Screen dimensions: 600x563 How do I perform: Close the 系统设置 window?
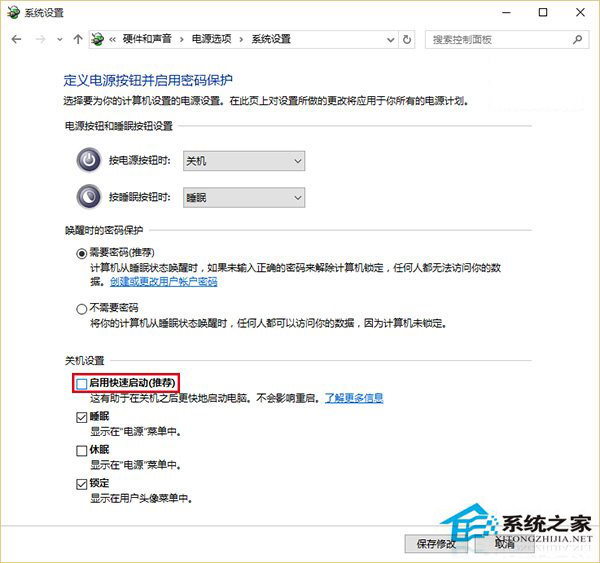[580, 13]
